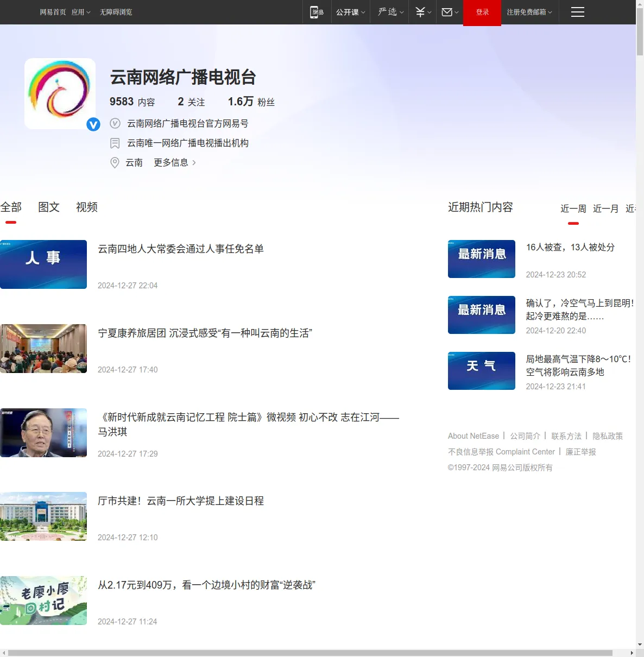
Task: Click the 人事 article thumbnail
Action: tap(43, 264)
